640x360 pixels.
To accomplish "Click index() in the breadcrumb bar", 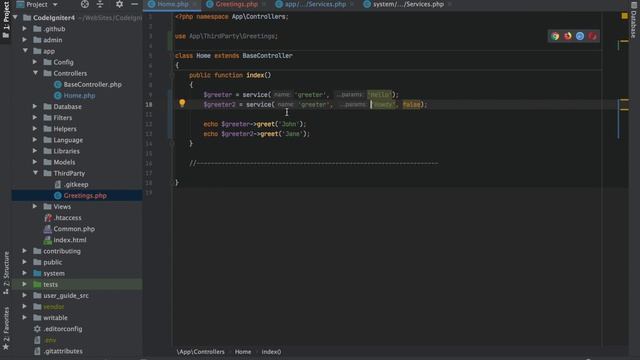I will 271,352.
